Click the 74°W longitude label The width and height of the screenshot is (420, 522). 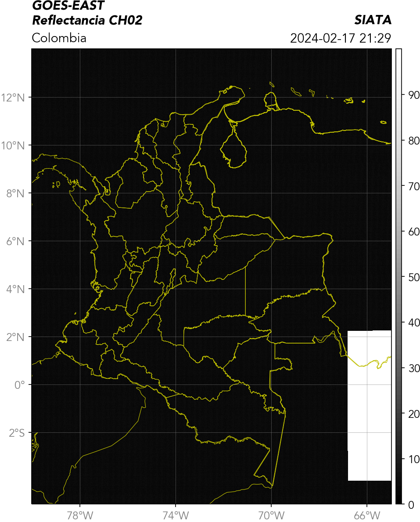tap(176, 515)
